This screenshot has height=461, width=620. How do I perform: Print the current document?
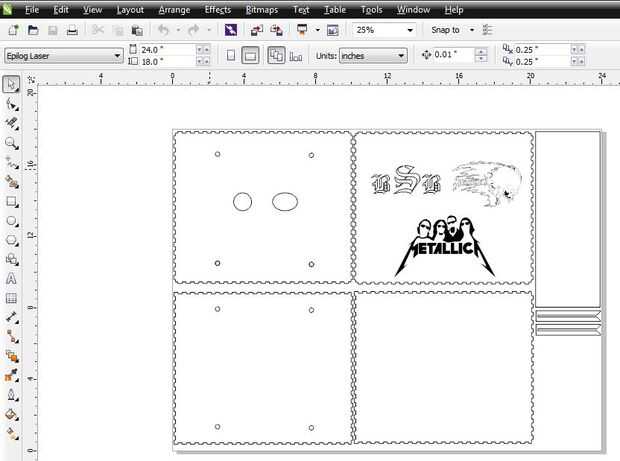72,30
